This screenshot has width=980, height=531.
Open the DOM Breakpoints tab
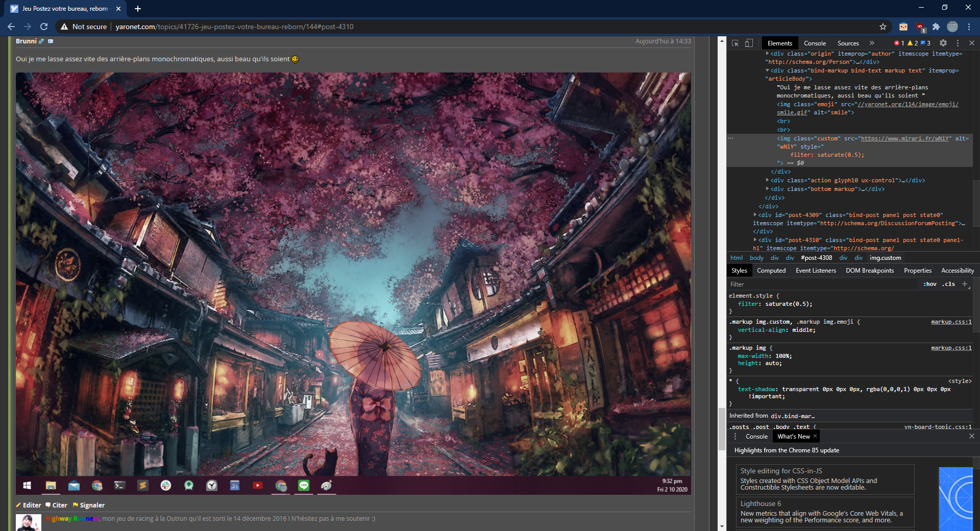point(870,271)
